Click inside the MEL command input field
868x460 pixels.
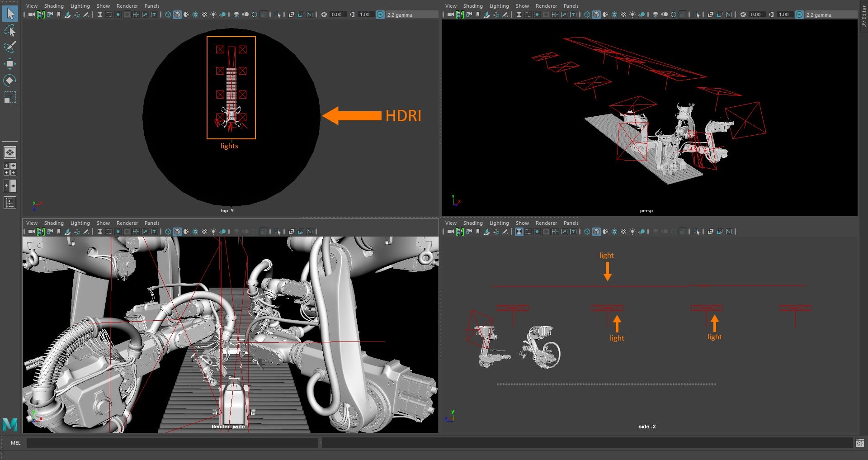coord(172,442)
